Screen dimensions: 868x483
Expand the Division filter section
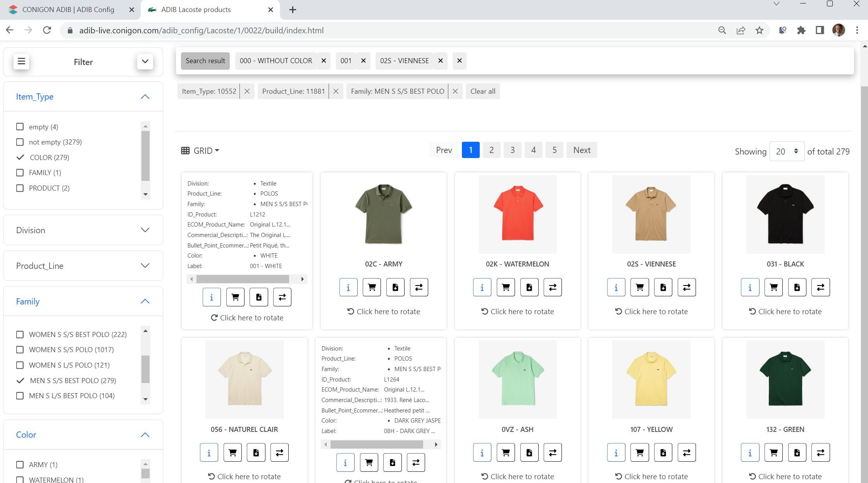point(145,230)
